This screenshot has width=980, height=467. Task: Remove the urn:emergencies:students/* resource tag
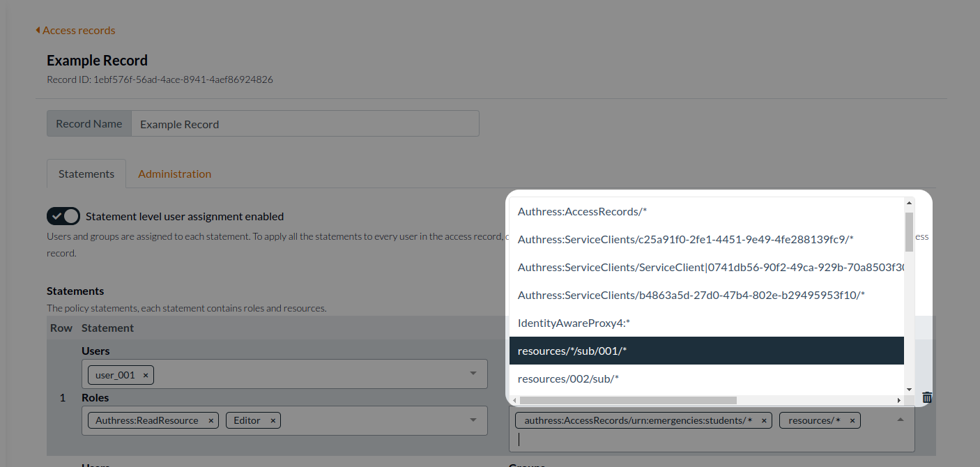pos(764,420)
